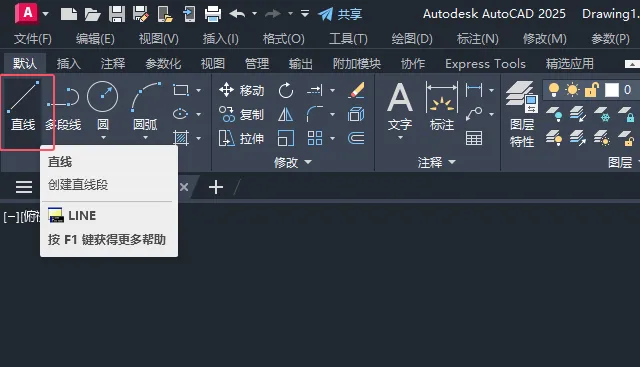Click the Offset tool icon

[x=356, y=138]
